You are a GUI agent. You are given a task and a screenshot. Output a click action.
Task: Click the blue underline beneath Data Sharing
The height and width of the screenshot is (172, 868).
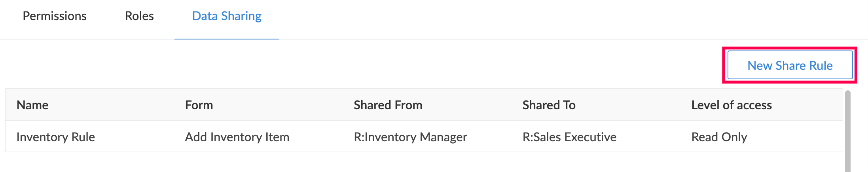coord(227,39)
